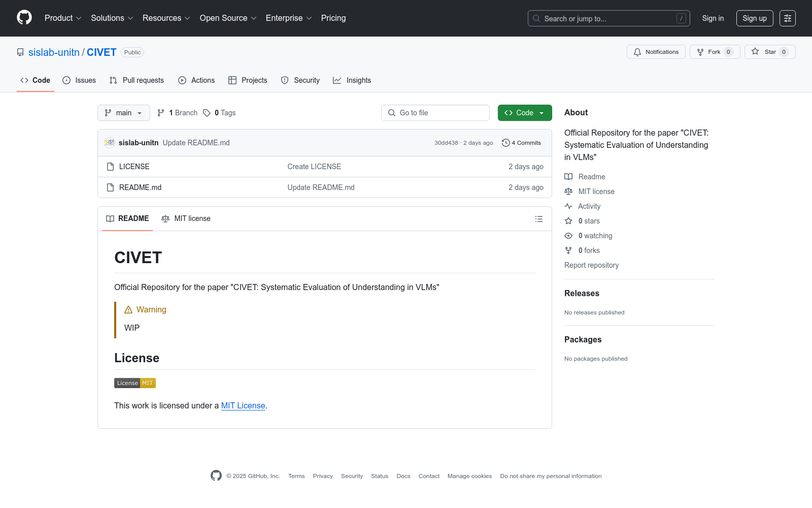Open the sislab-unitn owner profile link
Image resolution: width=812 pixels, height=508 pixels.
point(54,52)
